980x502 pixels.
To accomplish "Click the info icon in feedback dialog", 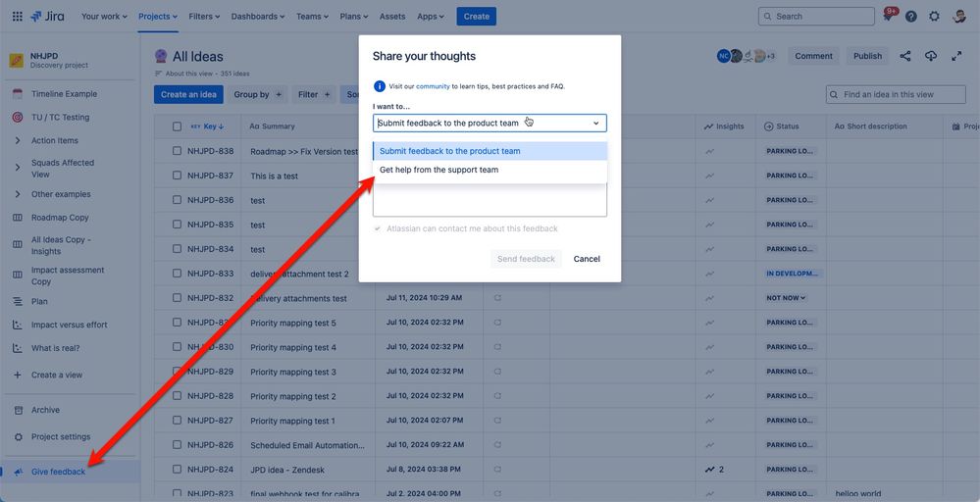I will (379, 86).
